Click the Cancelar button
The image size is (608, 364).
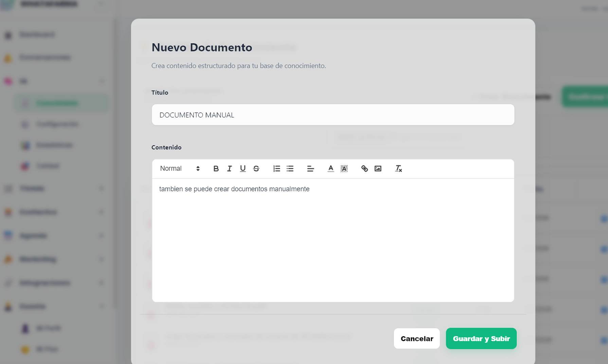(x=417, y=339)
